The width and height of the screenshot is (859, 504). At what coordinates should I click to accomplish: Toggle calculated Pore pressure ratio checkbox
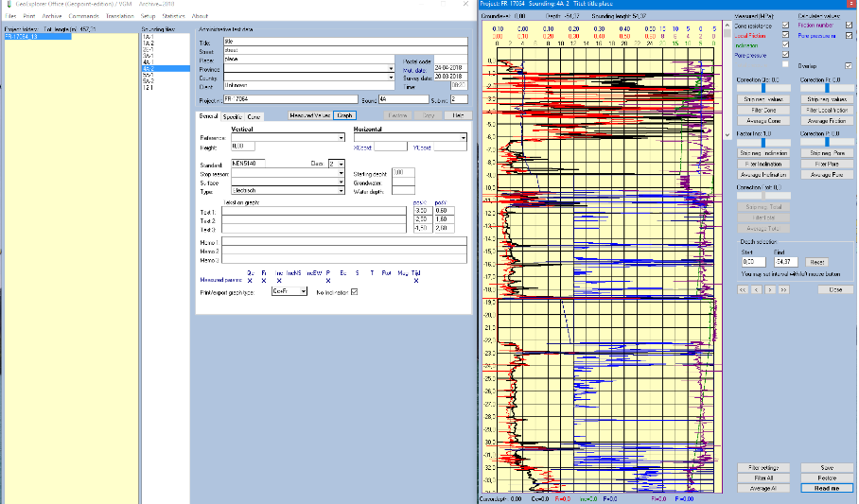[850, 36]
